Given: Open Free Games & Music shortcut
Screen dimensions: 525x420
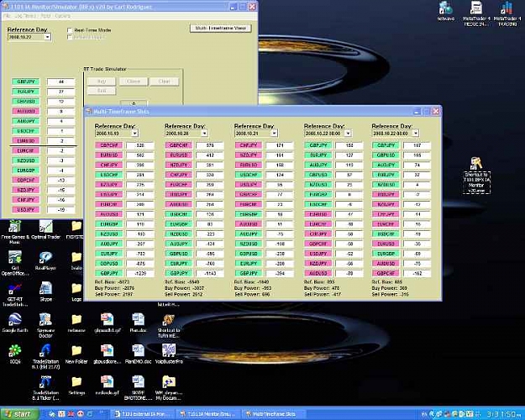Looking at the screenshot, I should (15, 232).
